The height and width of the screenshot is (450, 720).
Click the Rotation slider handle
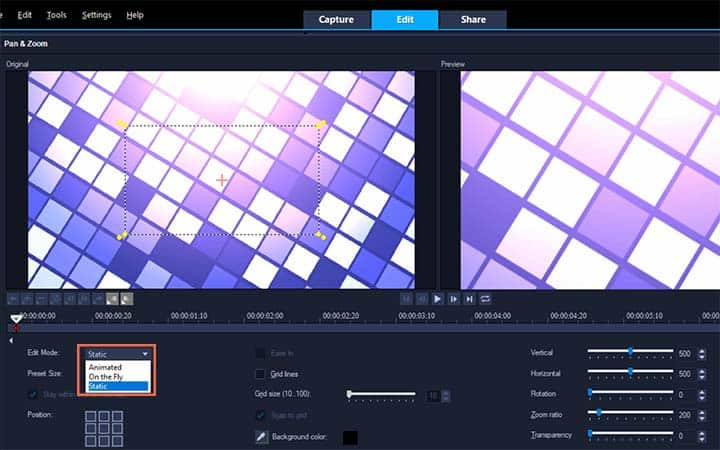590,392
